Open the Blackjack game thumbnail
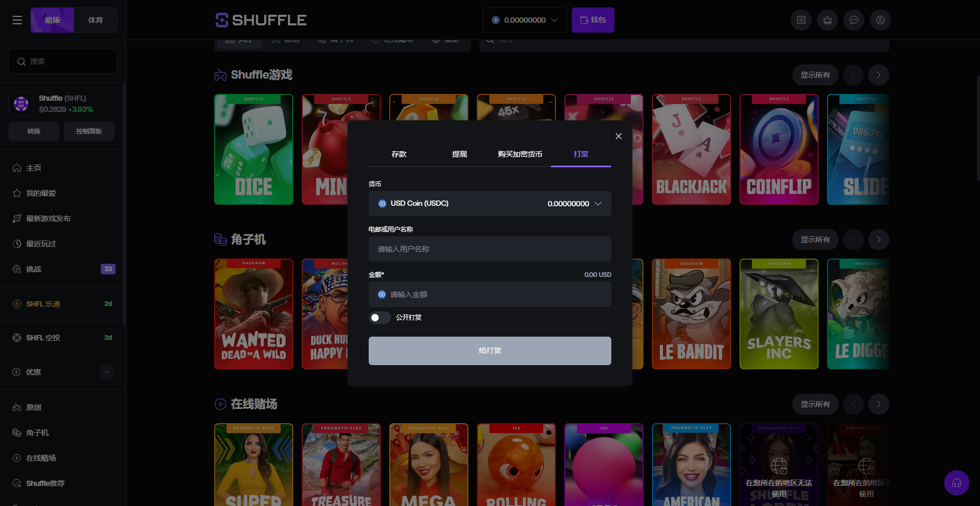This screenshot has height=506, width=980. pos(691,149)
